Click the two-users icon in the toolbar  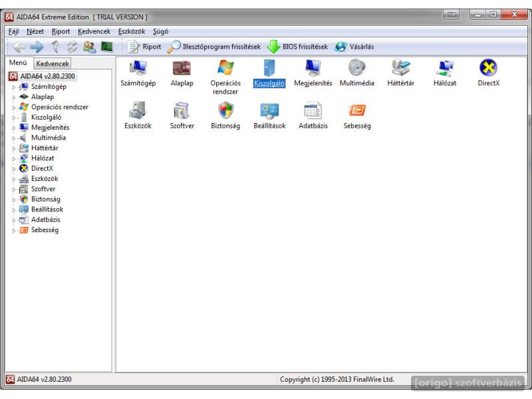pos(89,47)
